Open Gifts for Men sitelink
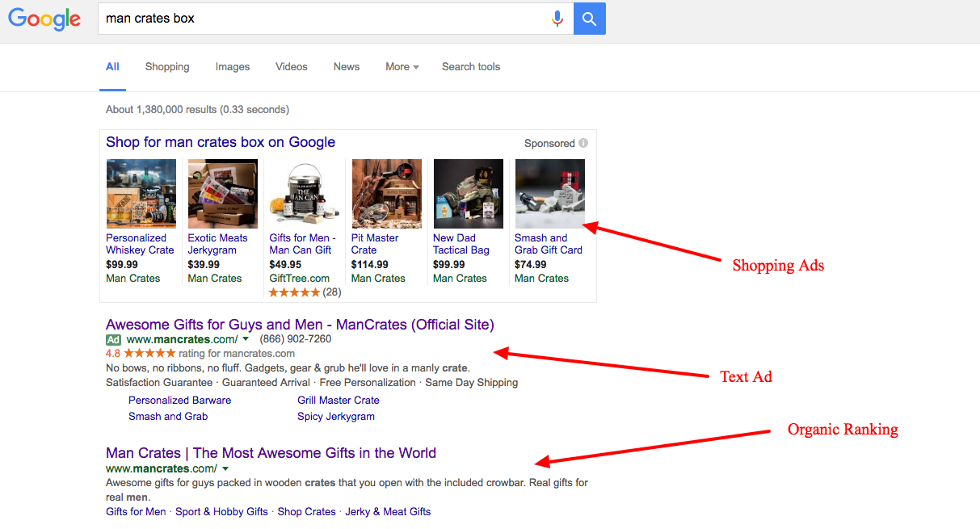980x529 pixels. (x=136, y=512)
